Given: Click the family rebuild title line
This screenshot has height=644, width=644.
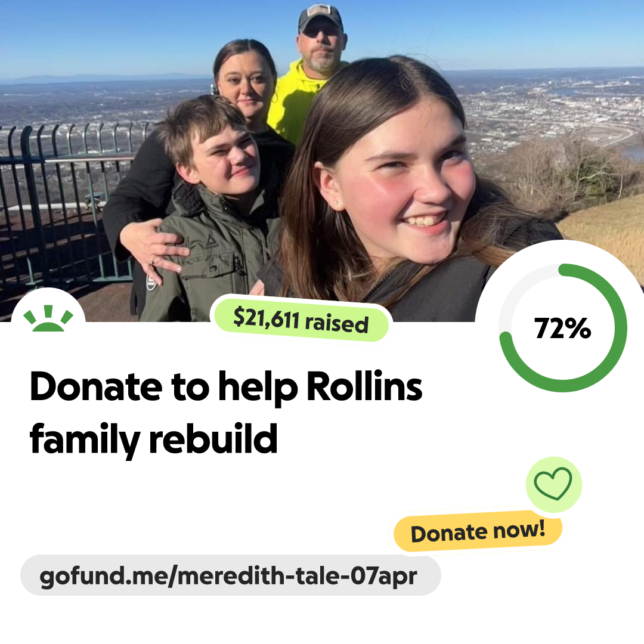Looking at the screenshot, I should (154, 439).
